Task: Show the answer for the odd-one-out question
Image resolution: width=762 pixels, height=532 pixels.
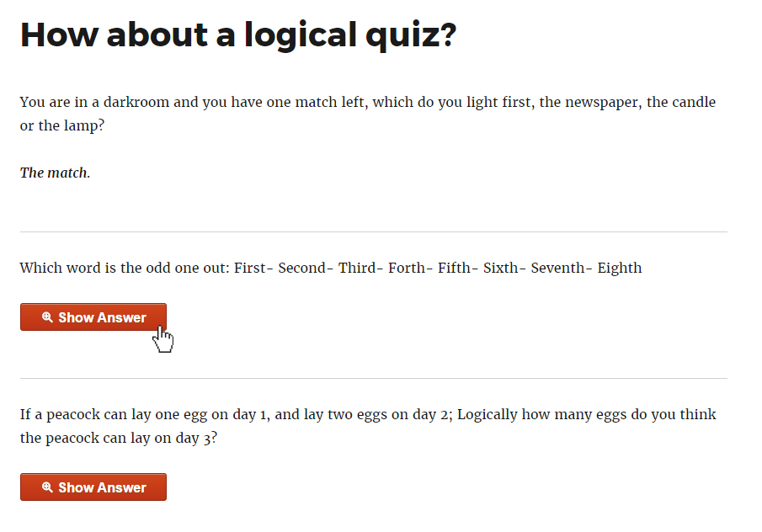Action: click(93, 317)
